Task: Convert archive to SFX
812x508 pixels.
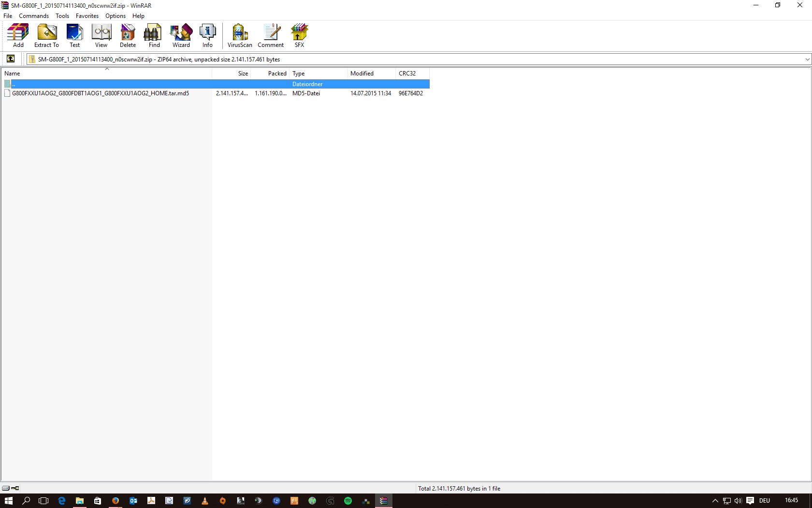Action: point(299,36)
